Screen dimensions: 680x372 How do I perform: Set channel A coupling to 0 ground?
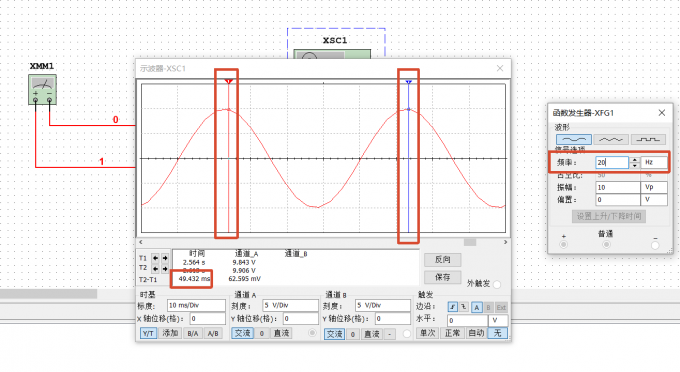coord(262,333)
